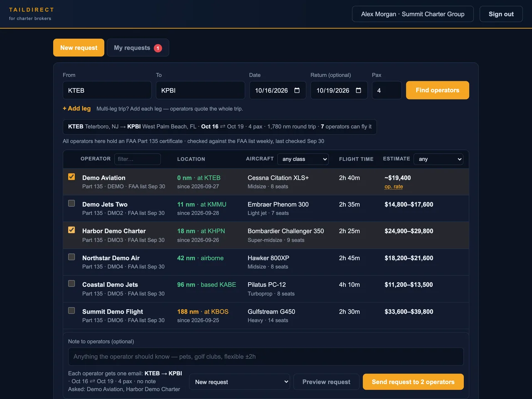
Task: Click the $33,600–$39,800 estimate
Action: click(409, 312)
